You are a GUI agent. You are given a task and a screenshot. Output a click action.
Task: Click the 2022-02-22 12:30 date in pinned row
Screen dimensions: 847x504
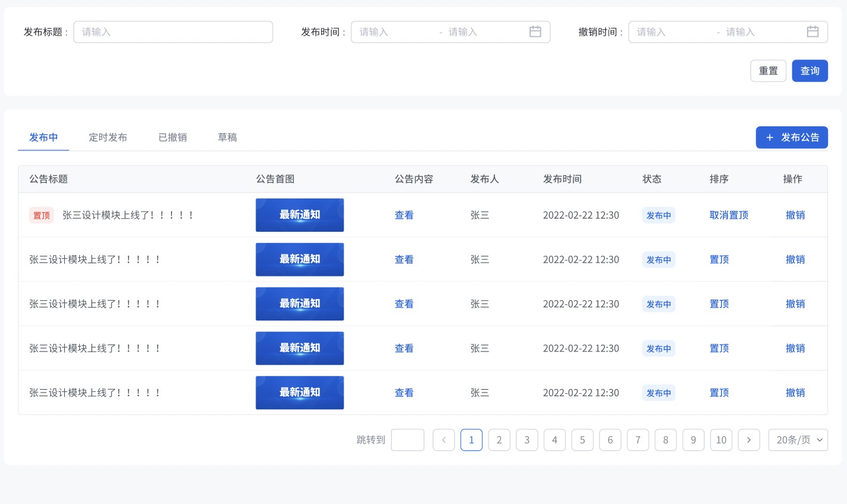tap(581, 215)
